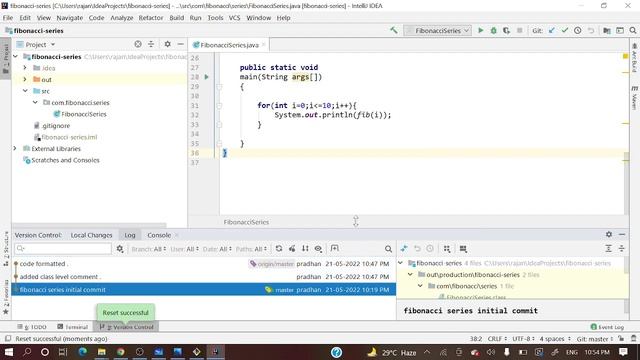Open the VCS menu
Screen dimensions: 640x360
pyautogui.click(x=234, y=18)
